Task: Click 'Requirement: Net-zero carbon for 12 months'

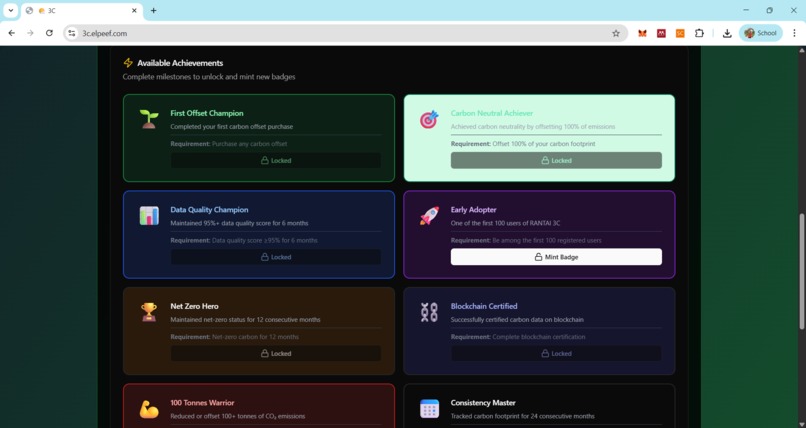Action: coord(234,337)
